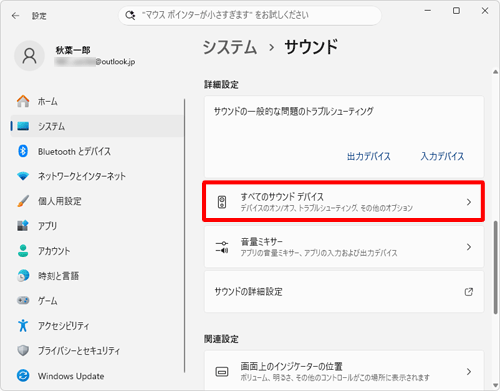500x391 pixels.
Task: Expand chevron on すべてのサウンド デバイス row
Action: 469,202
